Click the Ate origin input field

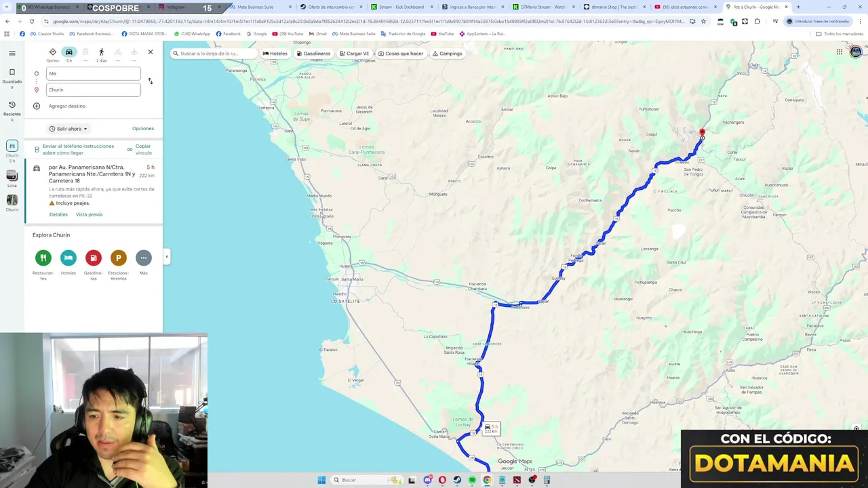pyautogui.click(x=94, y=73)
